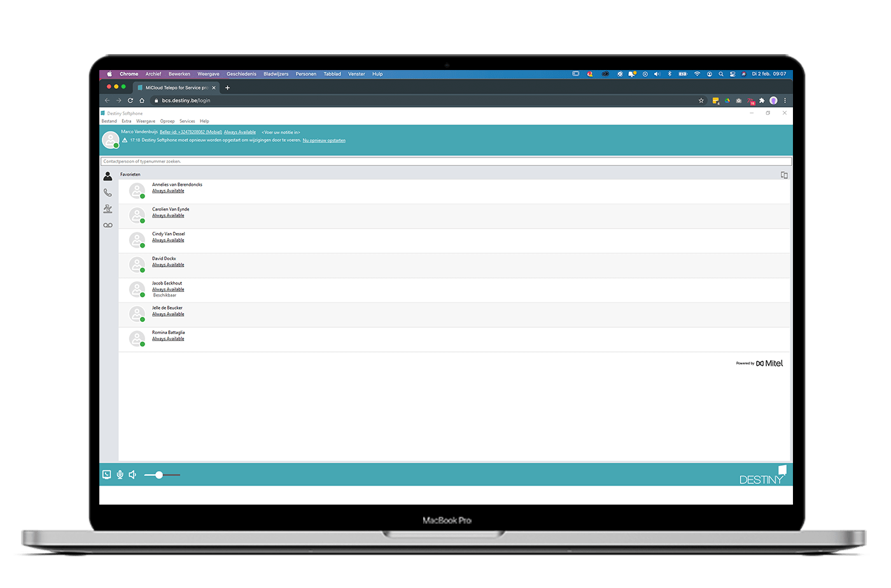891x588 pixels.
Task: Click the compact view icon right of Favorieten
Action: [784, 175]
